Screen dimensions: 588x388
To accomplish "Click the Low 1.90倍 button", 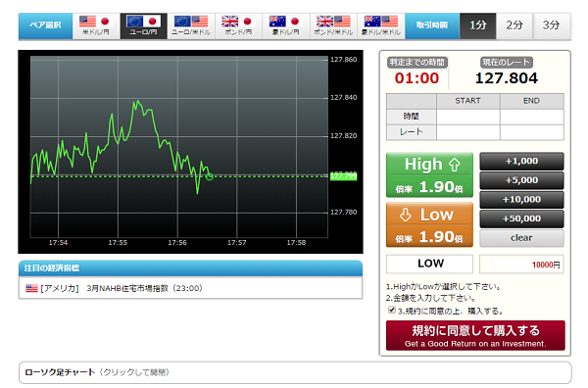I will [429, 224].
